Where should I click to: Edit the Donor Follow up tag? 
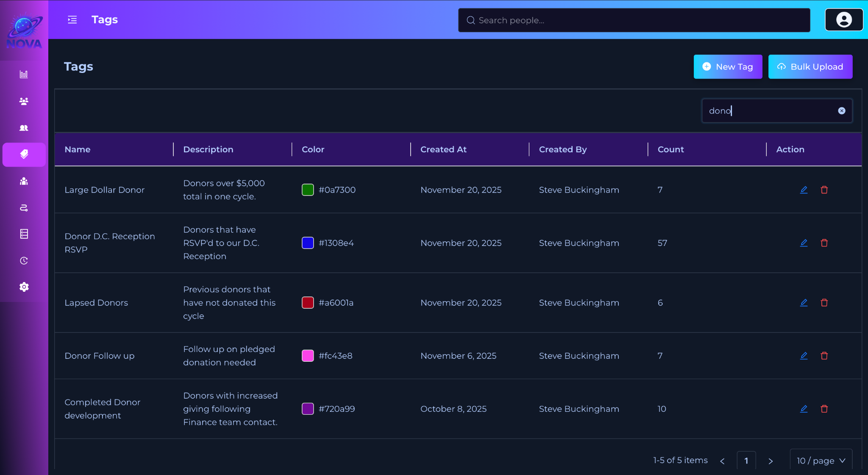[804, 356]
